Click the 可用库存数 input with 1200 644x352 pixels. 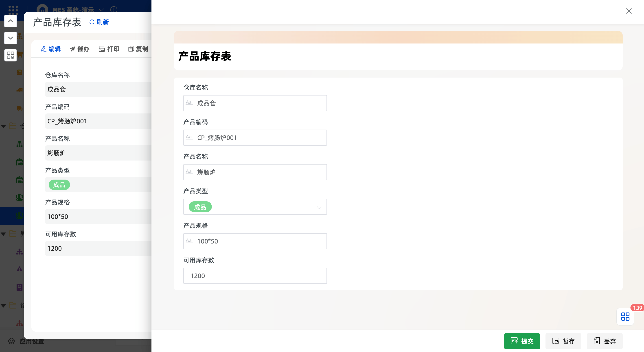click(x=255, y=276)
